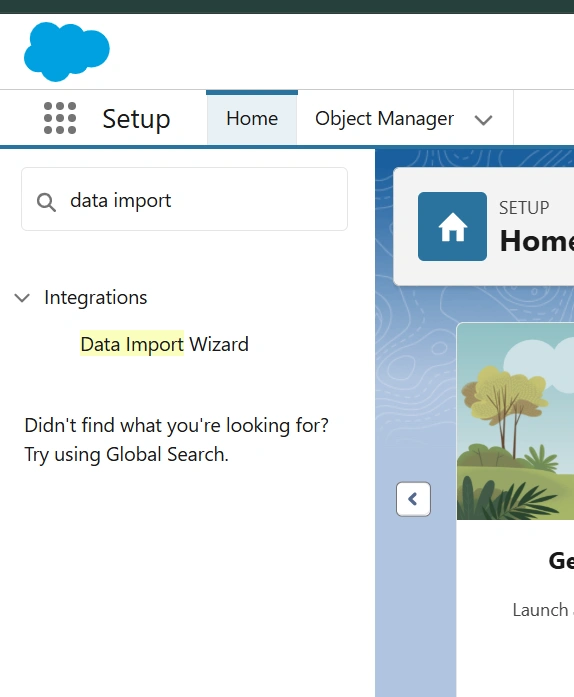The width and height of the screenshot is (574, 697).
Task: Click the previous carousel arrow button
Action: [413, 499]
